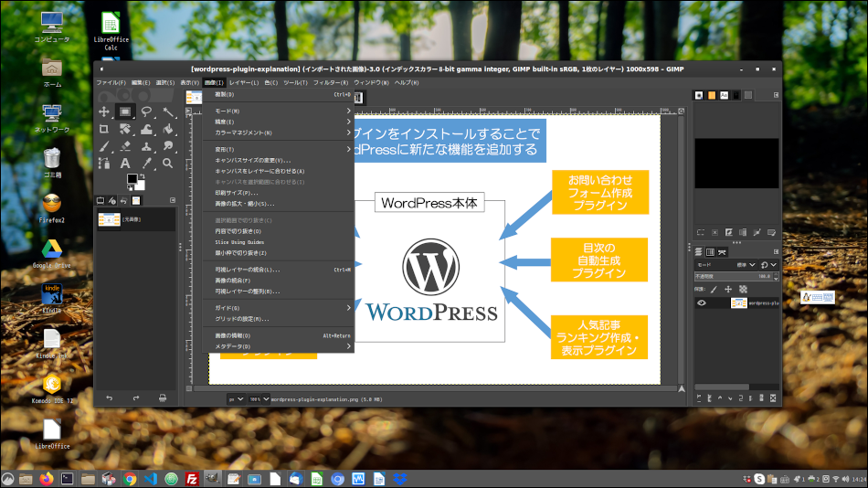Viewport: 868px width, 488px height.
Task: Select the Text tool
Action: [125, 164]
